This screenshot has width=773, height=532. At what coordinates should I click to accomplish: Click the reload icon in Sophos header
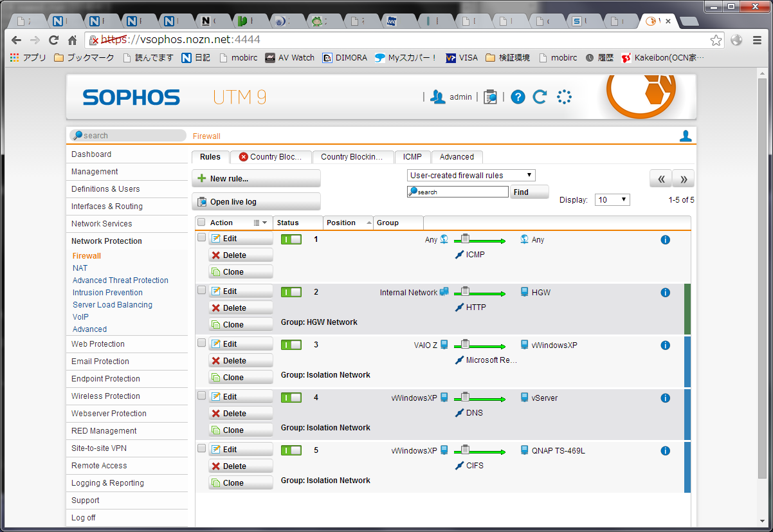click(x=540, y=97)
